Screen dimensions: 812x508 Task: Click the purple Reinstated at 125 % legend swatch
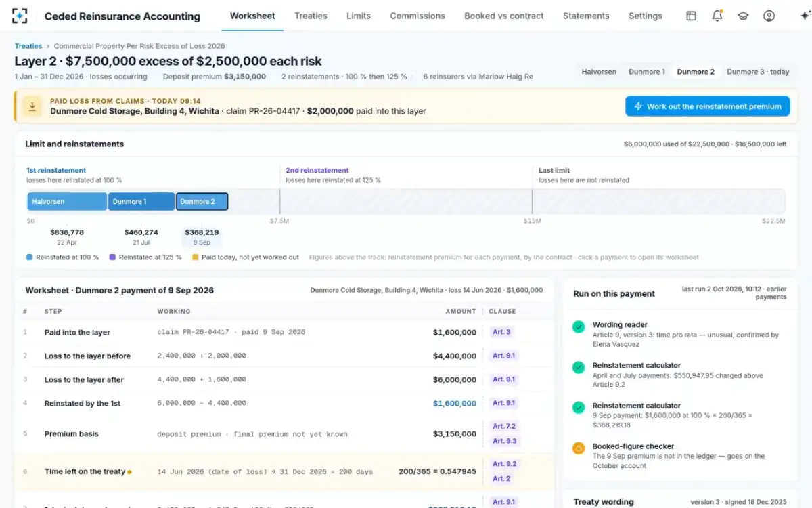tap(112, 257)
